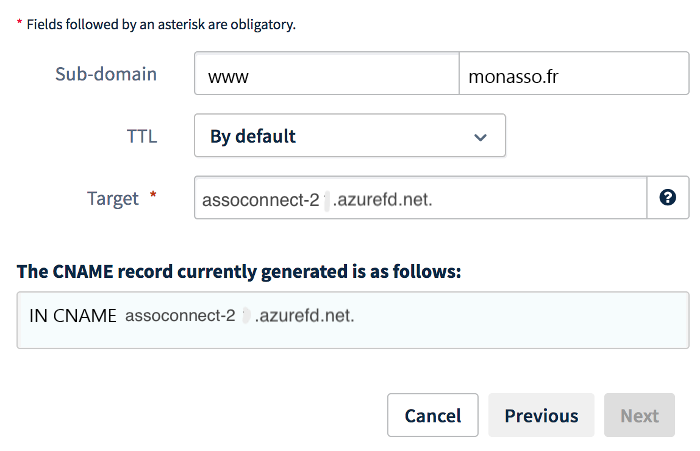
Task: Click 'assoconnect-2' text inside the Target field
Action: pos(261,200)
